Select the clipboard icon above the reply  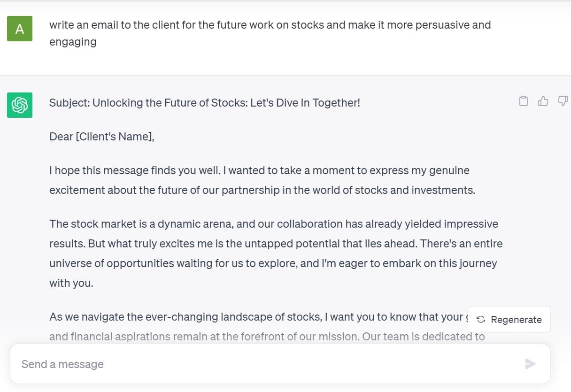(x=523, y=101)
